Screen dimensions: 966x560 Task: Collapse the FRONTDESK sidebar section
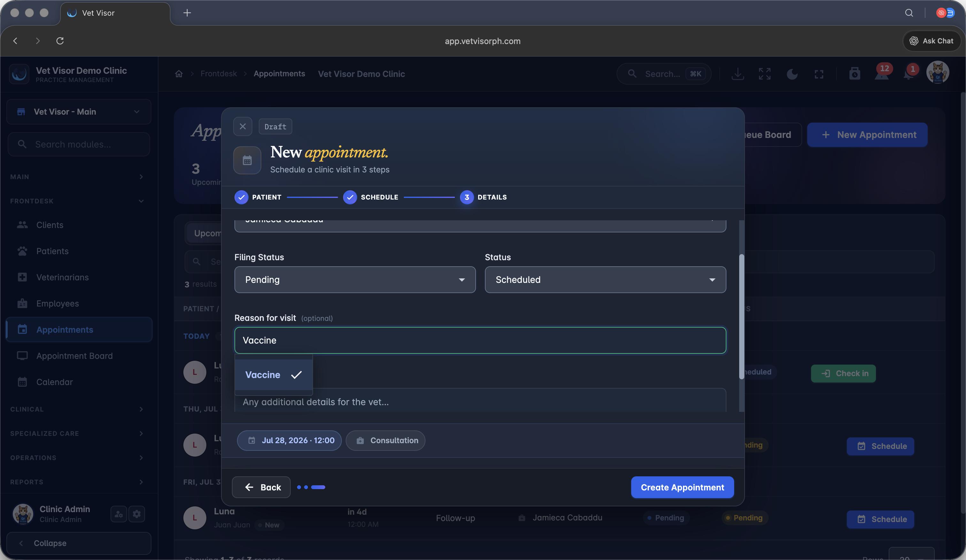(77, 201)
